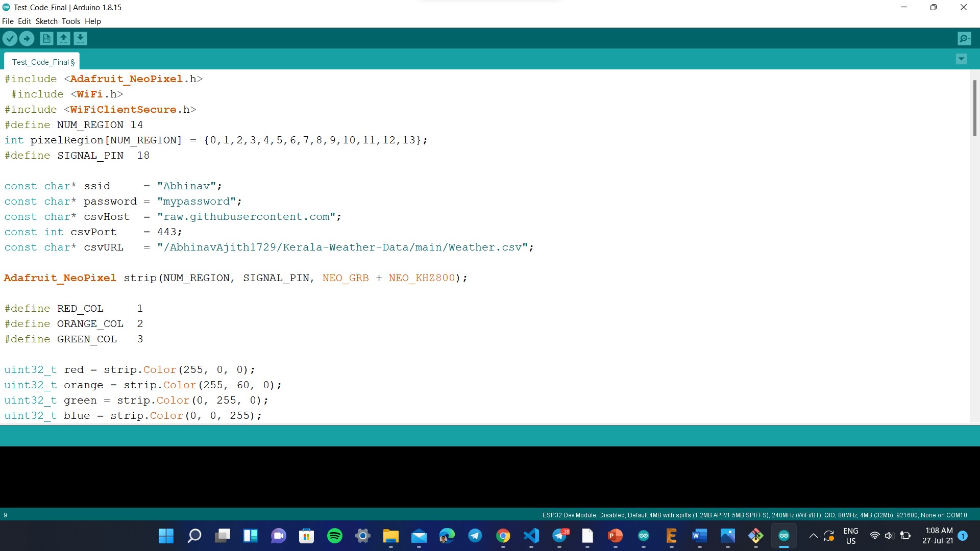
Task: Open Task View on the taskbar
Action: (222, 536)
